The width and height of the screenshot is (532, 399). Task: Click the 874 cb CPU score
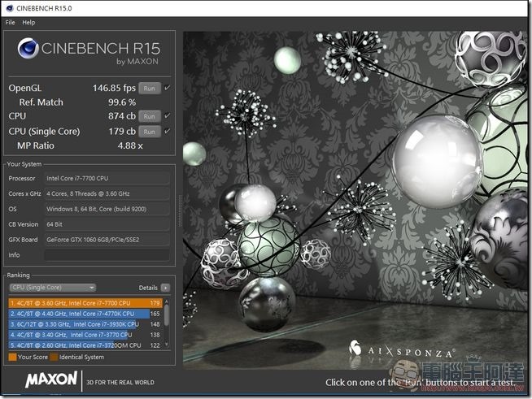click(122, 116)
